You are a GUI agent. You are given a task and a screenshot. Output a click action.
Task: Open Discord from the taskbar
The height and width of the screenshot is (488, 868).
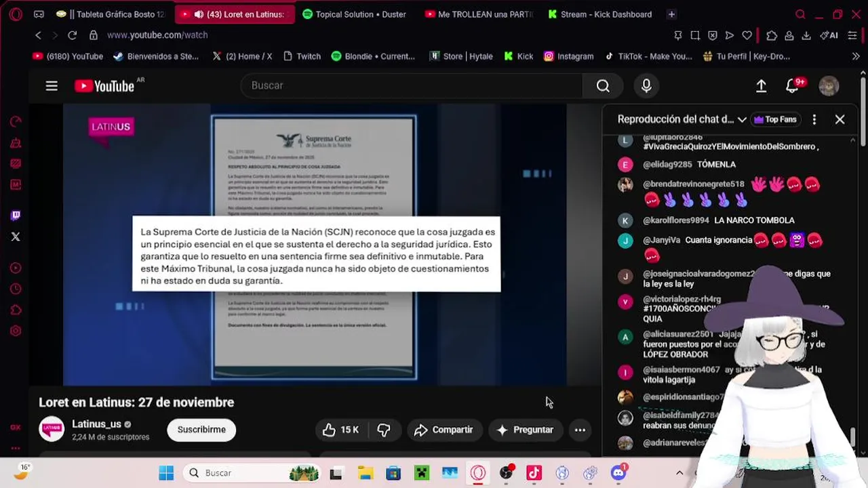[x=618, y=472]
